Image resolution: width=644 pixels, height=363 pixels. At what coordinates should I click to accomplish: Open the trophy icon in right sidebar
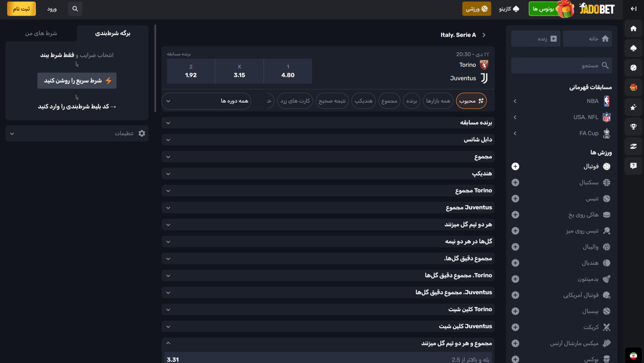pos(633,126)
